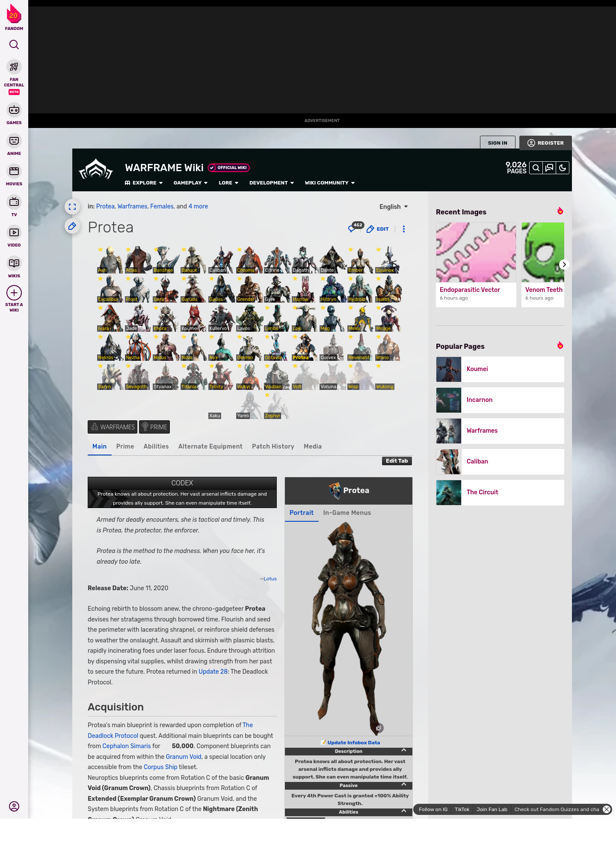Select the Mesa warframe icon

tap(360, 318)
